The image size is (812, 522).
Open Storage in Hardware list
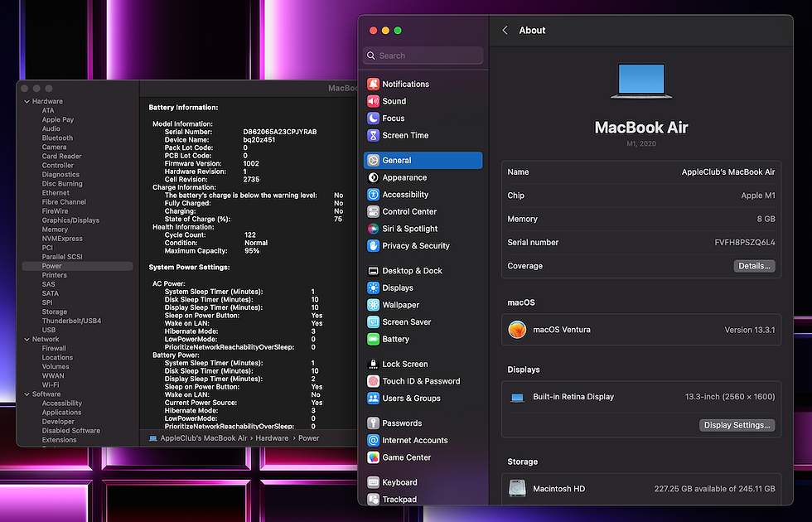click(55, 312)
